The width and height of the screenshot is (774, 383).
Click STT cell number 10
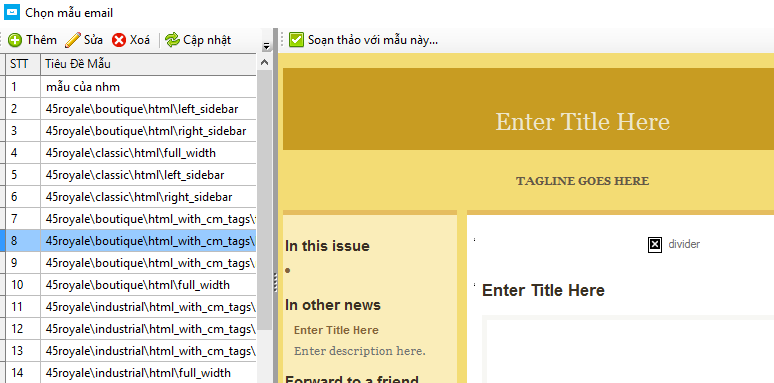tap(23, 285)
